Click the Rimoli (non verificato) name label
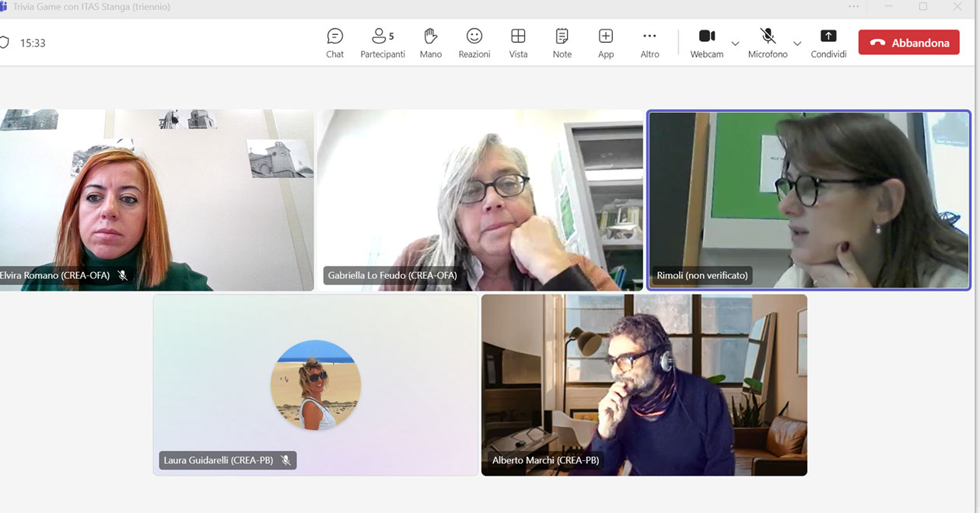Screen dimensions: 980x513 (x=702, y=275)
